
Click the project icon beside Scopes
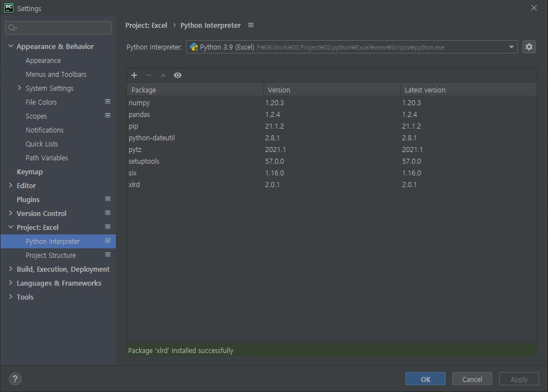pyautogui.click(x=107, y=116)
